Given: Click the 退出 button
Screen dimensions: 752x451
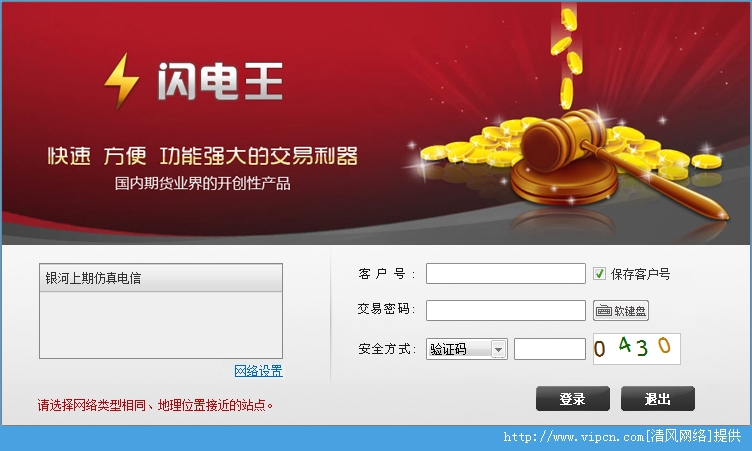Looking at the screenshot, I should [x=658, y=399].
